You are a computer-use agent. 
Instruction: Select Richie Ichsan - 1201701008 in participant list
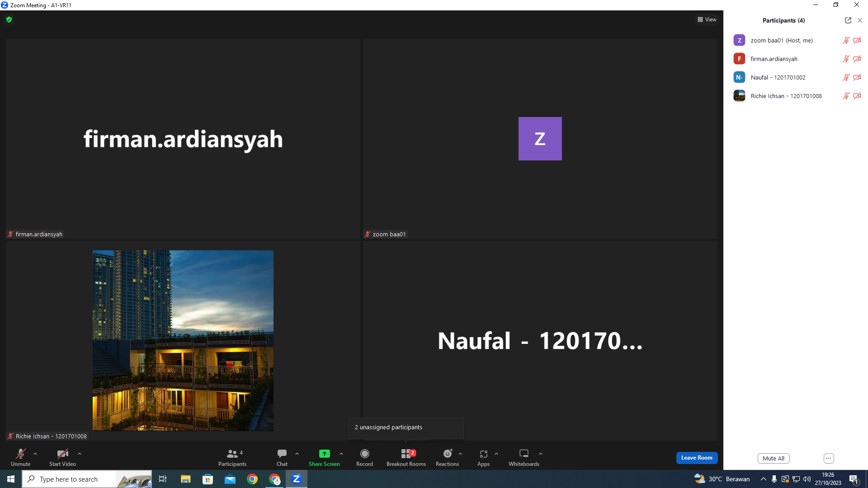coord(797,96)
